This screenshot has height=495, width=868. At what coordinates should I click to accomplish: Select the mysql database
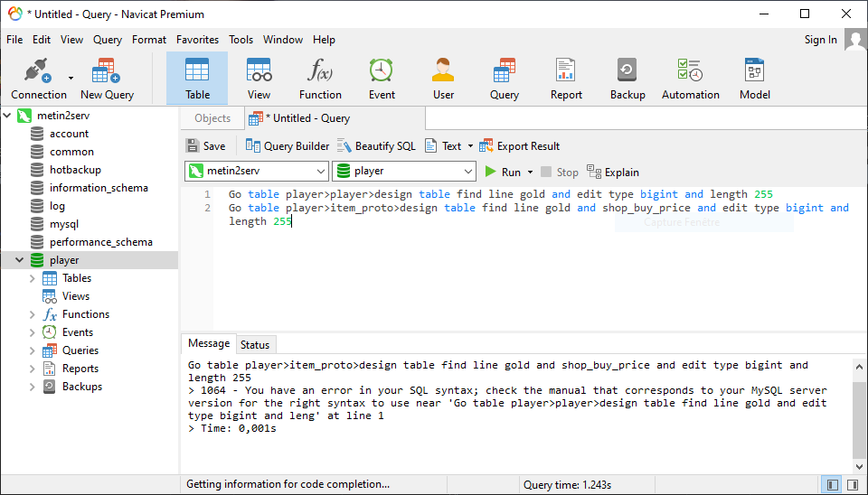click(63, 224)
